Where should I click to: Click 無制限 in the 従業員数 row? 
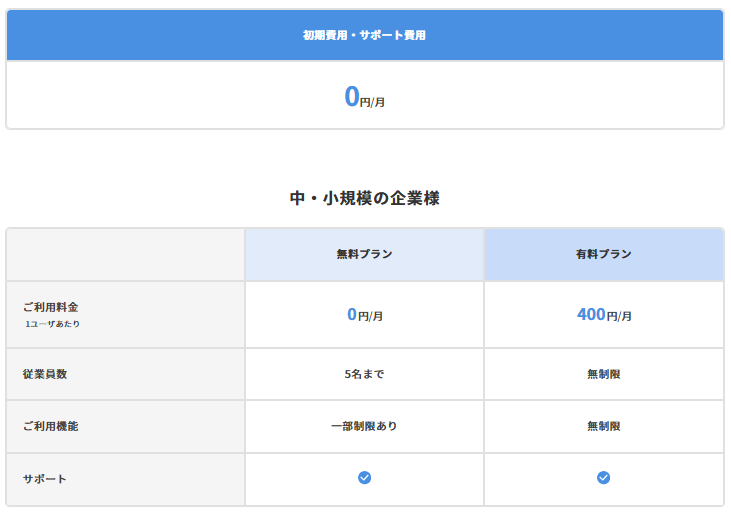(x=603, y=374)
